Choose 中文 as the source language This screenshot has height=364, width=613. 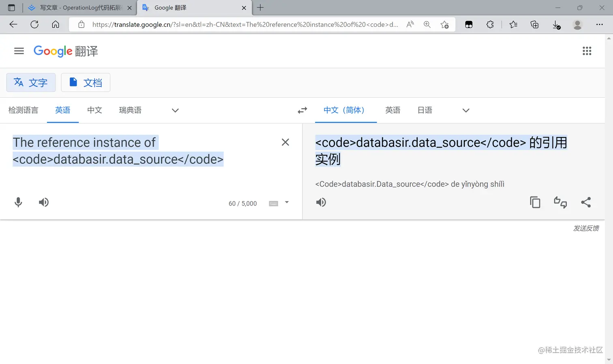pos(94,110)
